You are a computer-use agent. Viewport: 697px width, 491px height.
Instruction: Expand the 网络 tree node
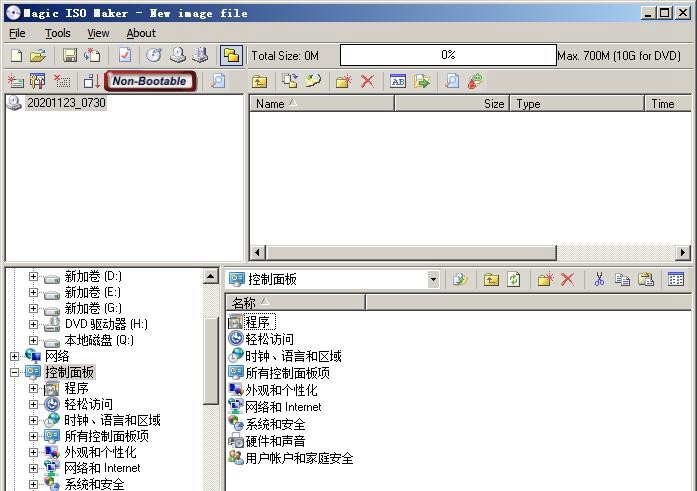(14, 356)
